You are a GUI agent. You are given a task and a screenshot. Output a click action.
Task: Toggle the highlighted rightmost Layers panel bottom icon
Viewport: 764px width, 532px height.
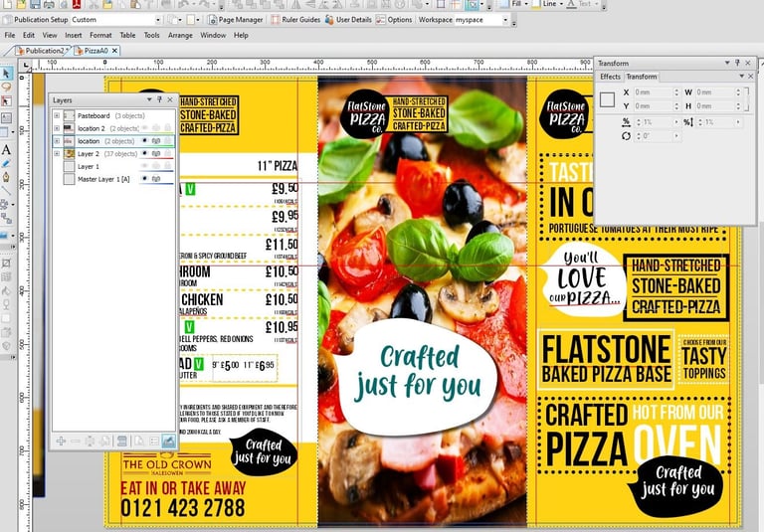coord(168,441)
